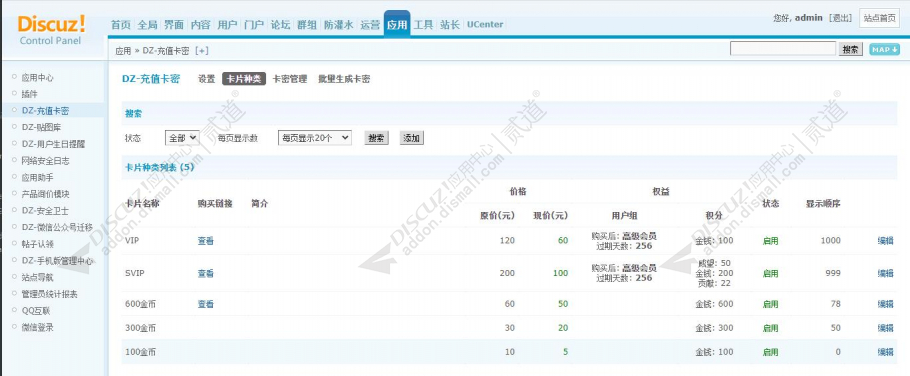Open the 内容 top menu
This screenshot has height=376, width=910.
201,25
